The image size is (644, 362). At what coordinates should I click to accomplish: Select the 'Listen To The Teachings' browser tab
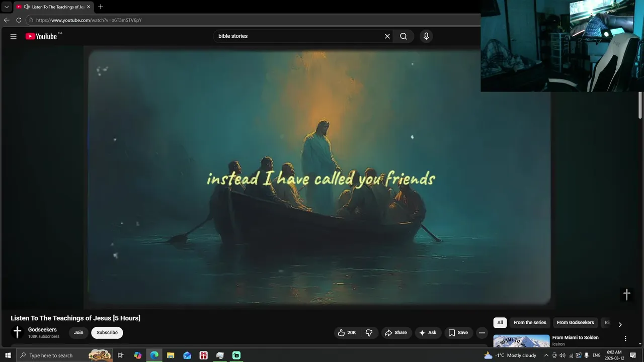pos(54,7)
